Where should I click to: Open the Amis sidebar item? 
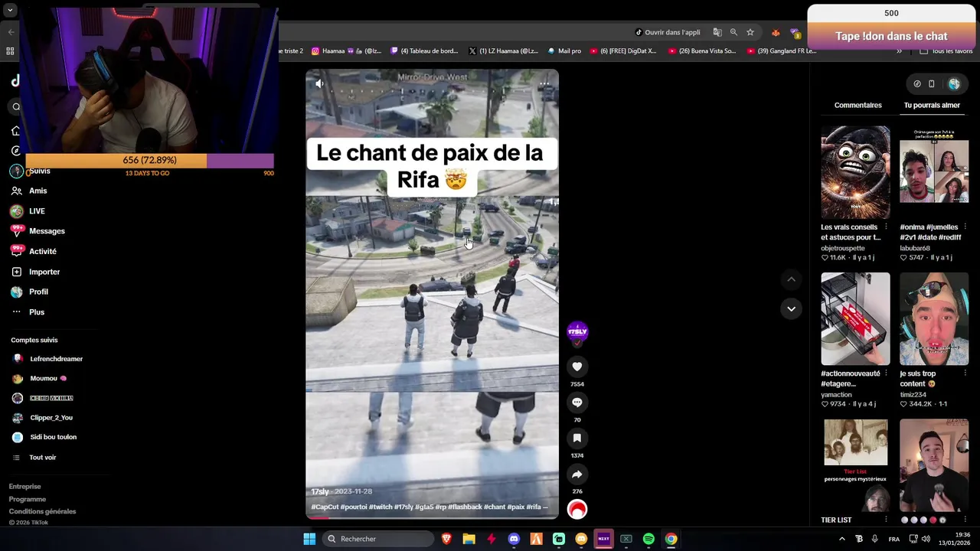click(38, 191)
